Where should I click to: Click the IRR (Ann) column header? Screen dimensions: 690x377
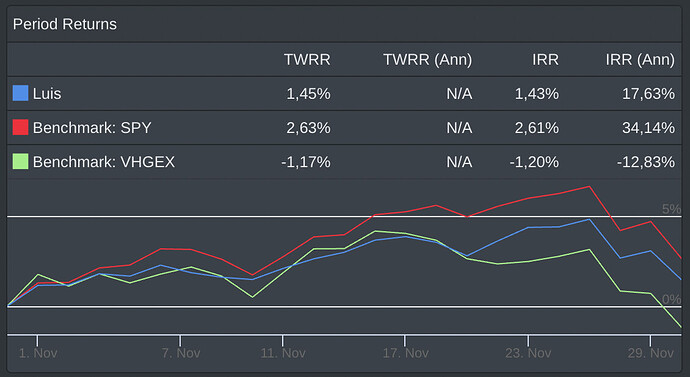pos(640,59)
